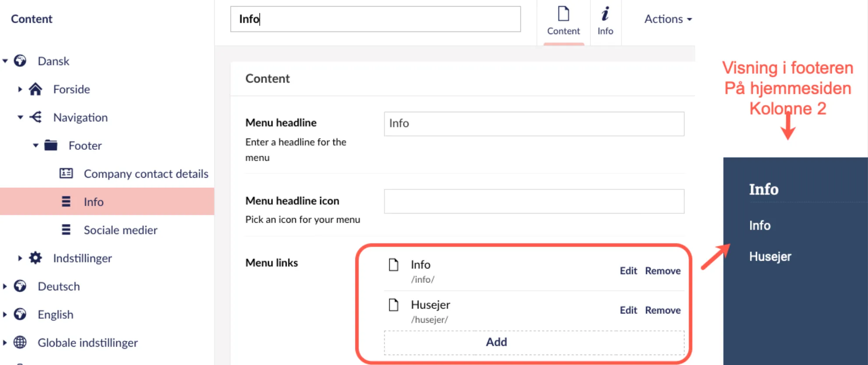This screenshot has width=868, height=365.
Task: Click the list icon beside Sociale medier
Action: (66, 230)
